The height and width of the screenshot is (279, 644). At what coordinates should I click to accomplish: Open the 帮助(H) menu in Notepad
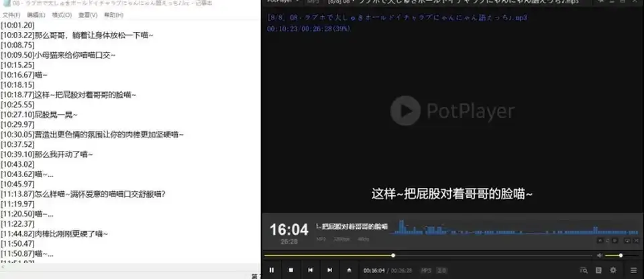(x=114, y=15)
